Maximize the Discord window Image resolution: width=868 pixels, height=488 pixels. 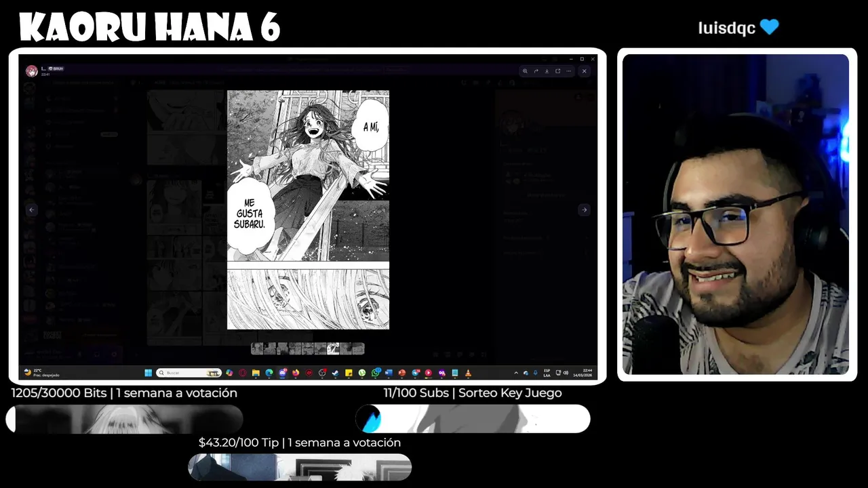point(582,59)
